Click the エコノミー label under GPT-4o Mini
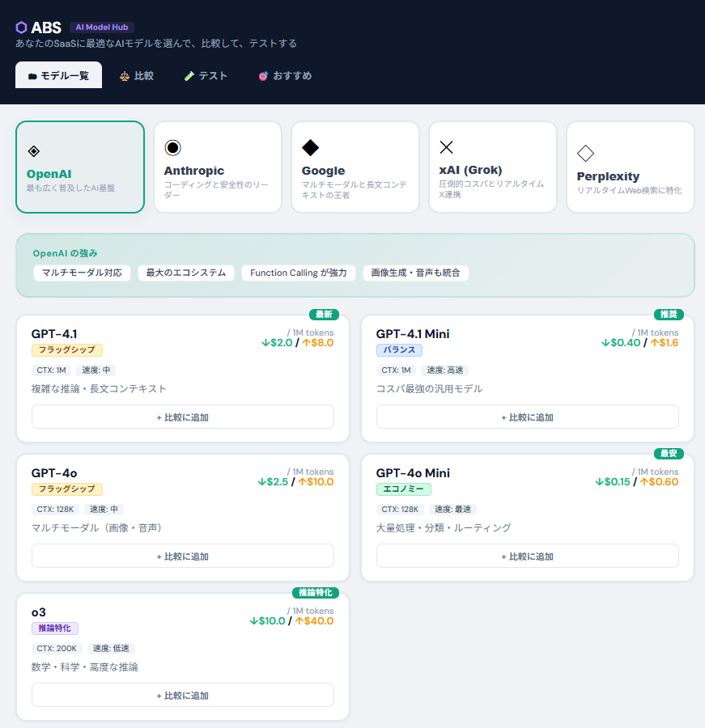The width and height of the screenshot is (705, 728). (403, 489)
